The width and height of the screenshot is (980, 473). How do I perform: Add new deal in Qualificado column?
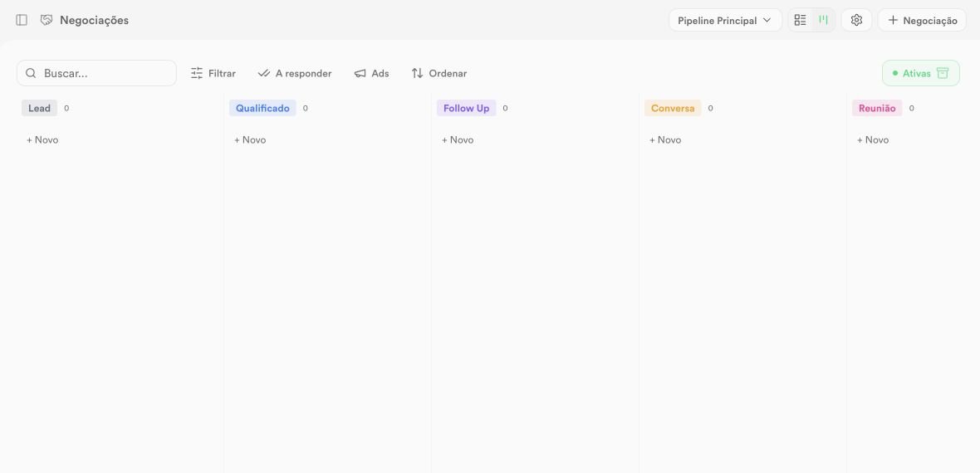(x=250, y=140)
